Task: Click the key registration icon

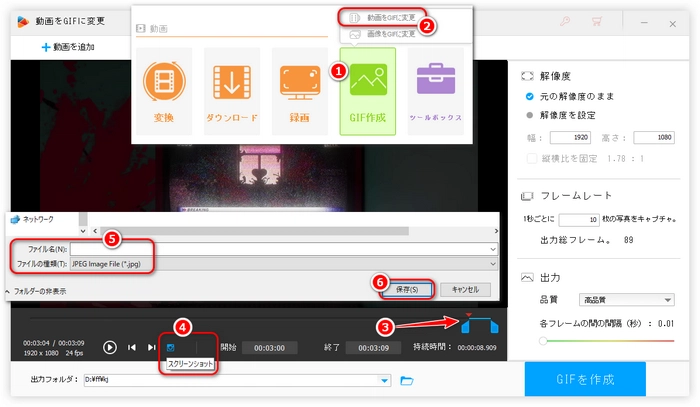Action: [566, 19]
